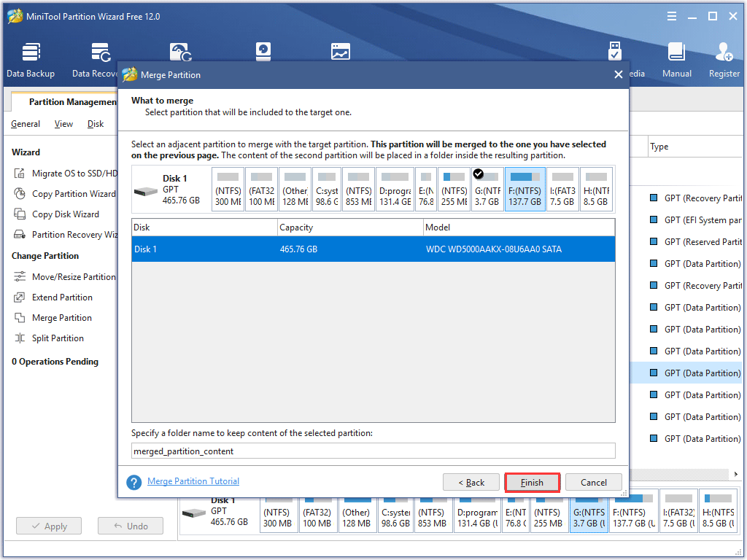Select G:(NTFS) 3.7 GB checked partition in dialog
Screen dimensions: 747x560
tap(487, 189)
